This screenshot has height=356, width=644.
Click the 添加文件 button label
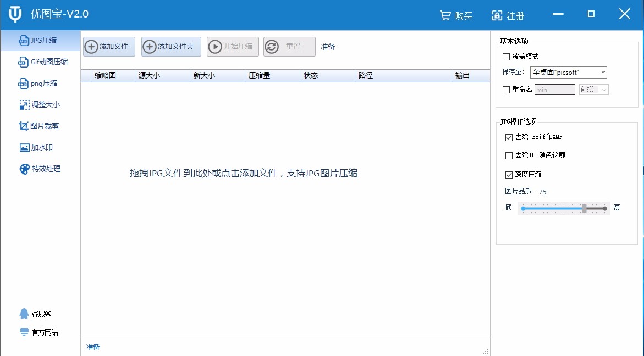pyautogui.click(x=114, y=46)
